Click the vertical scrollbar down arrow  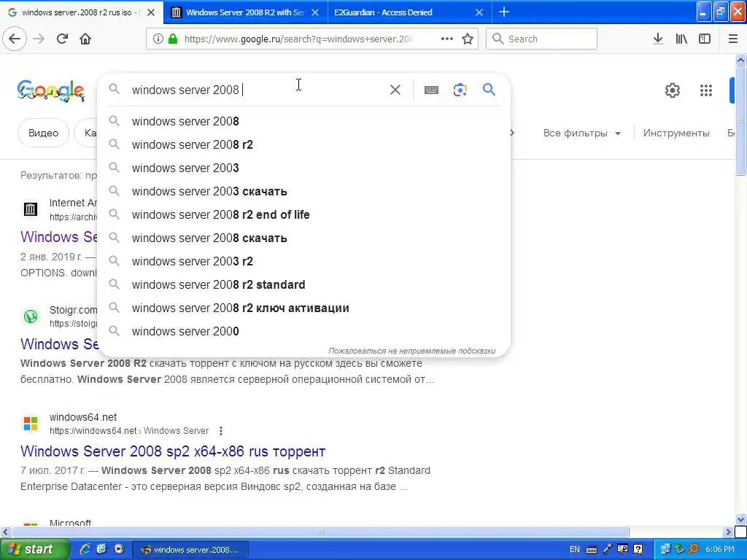tap(741, 519)
